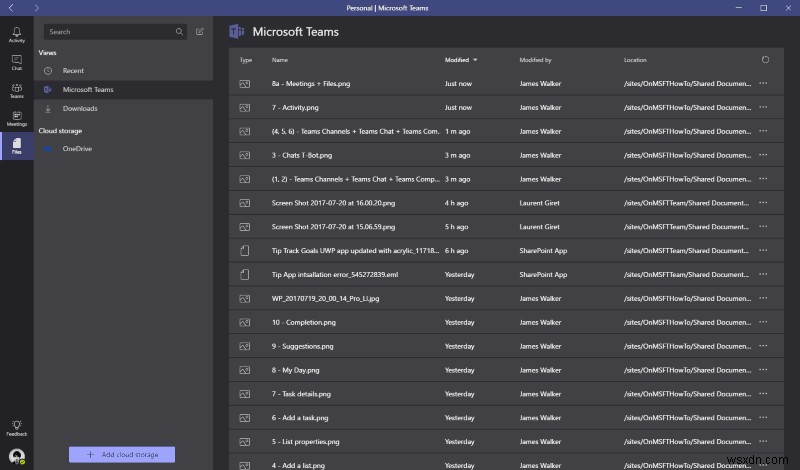
Task: Click SharePoint App on the 6 h ago row
Action: pos(543,251)
